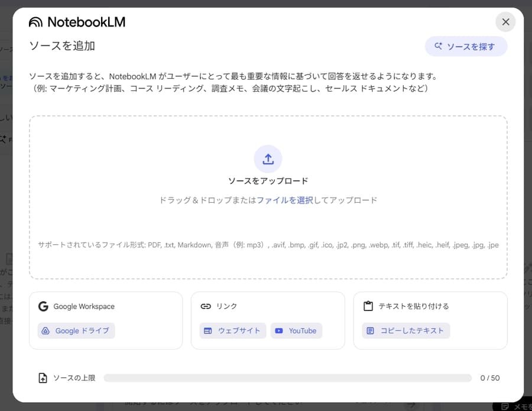Open the メモ panel in the bottom corner
532x411 pixels.
click(515, 406)
